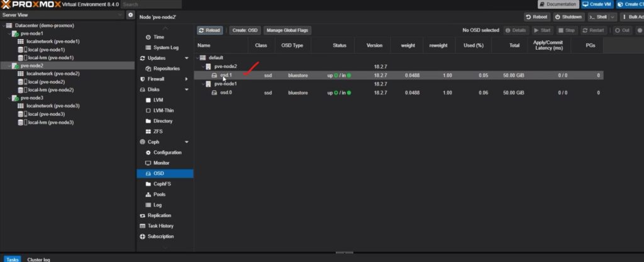
Task: Collapse the pve-node3 tree expander
Action: tap(9, 98)
